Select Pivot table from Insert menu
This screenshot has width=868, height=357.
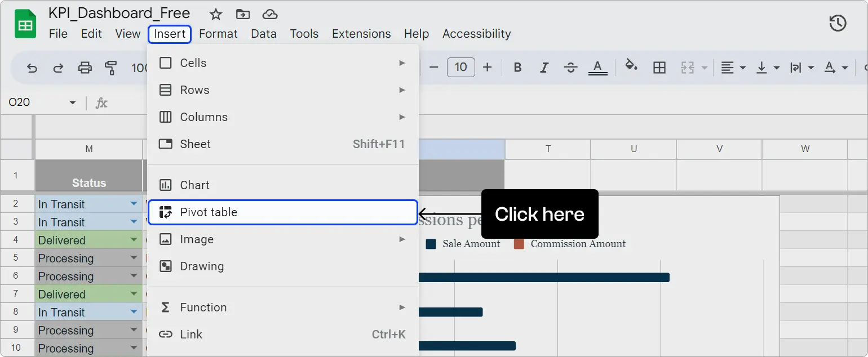pos(209,212)
